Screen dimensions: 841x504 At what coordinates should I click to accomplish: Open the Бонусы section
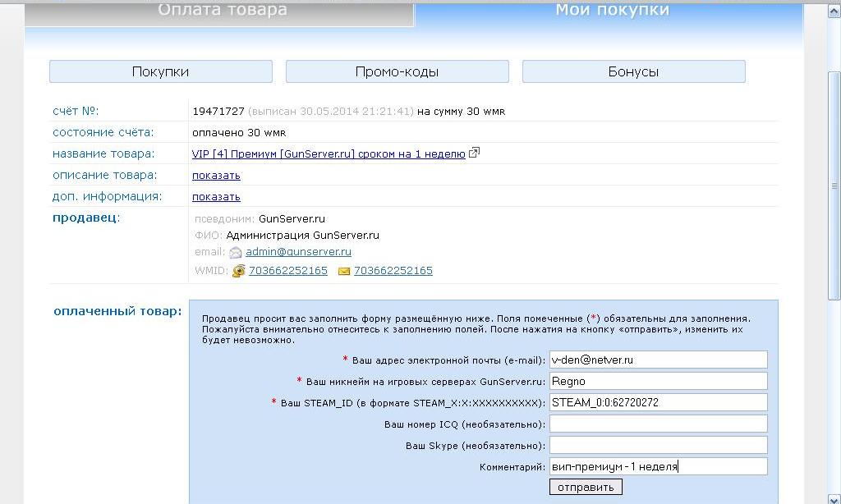(633, 71)
